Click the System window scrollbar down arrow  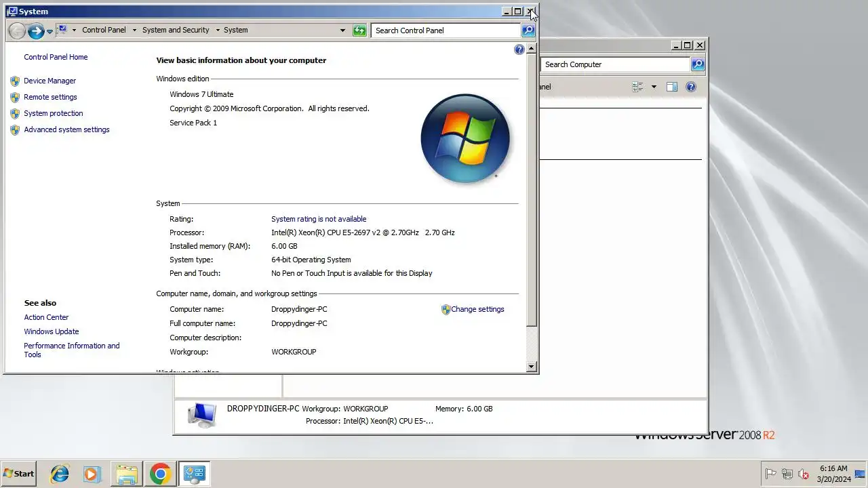click(x=532, y=367)
